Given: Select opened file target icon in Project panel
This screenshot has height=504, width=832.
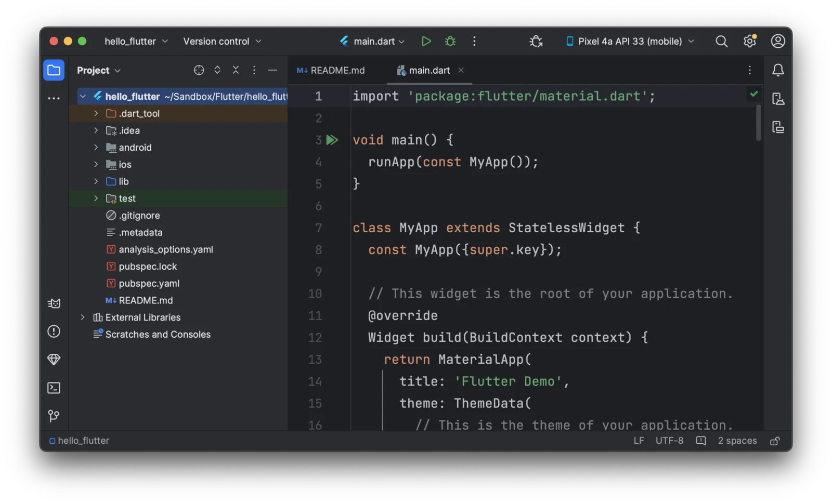Looking at the screenshot, I should click(199, 70).
